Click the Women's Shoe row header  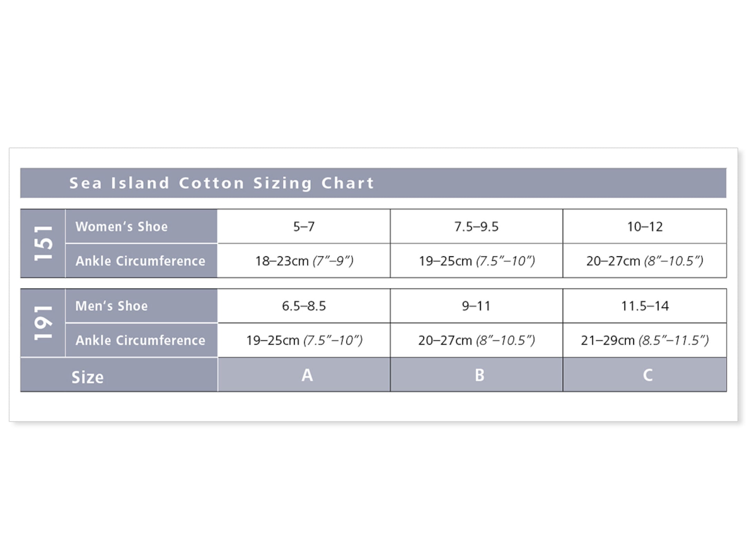(x=122, y=227)
